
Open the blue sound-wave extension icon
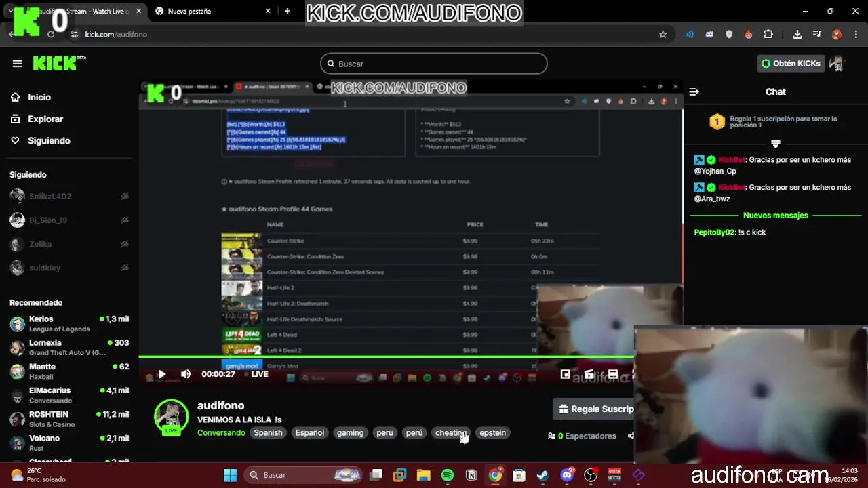pos(690,34)
